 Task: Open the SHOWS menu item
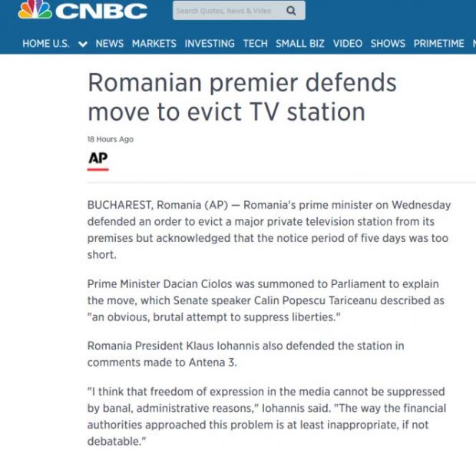(x=388, y=44)
